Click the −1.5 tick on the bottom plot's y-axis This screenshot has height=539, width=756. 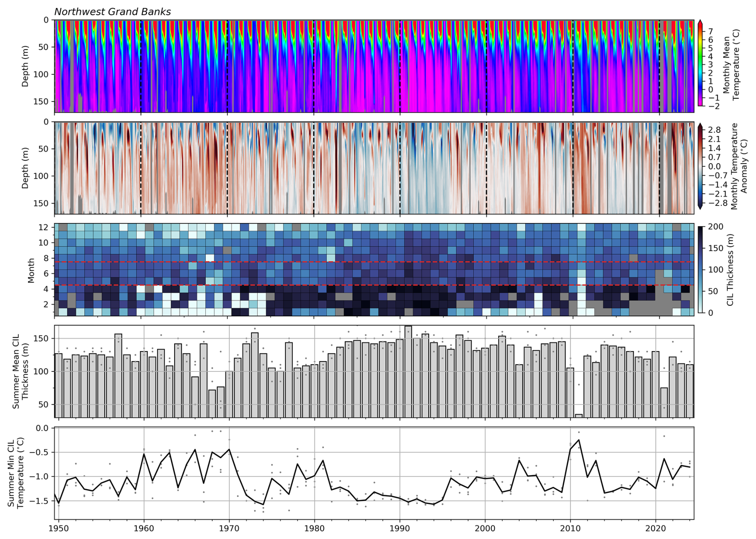pyautogui.click(x=41, y=501)
